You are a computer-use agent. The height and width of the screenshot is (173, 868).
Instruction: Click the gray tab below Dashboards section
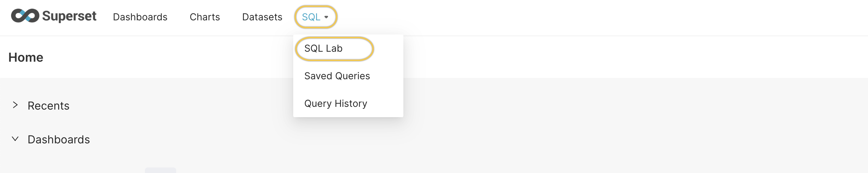pos(160,170)
